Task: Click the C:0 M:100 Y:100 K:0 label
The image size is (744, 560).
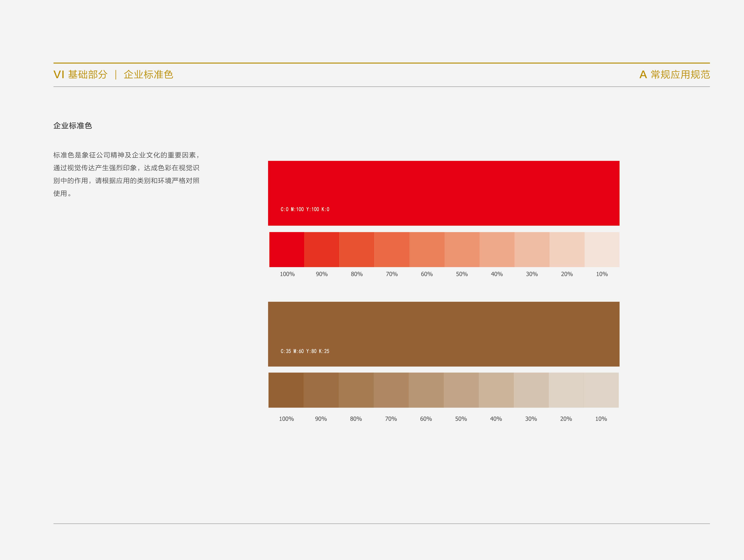Action: 305,209
